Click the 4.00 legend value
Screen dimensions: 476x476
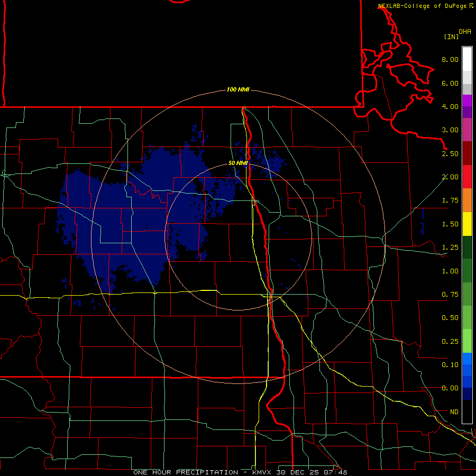coord(450,106)
